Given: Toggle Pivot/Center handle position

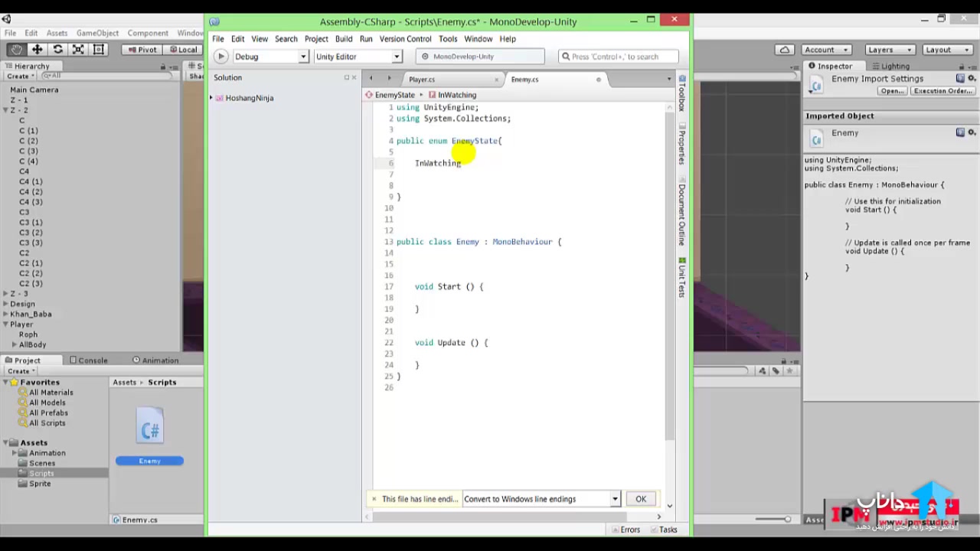Looking at the screenshot, I should pos(142,50).
